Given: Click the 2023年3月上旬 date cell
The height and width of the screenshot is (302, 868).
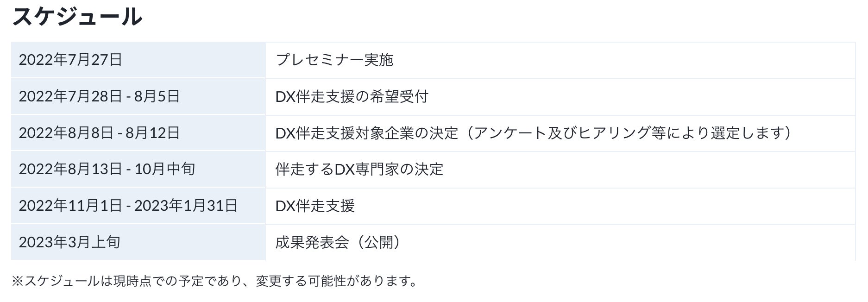Looking at the screenshot, I should click(x=69, y=242).
